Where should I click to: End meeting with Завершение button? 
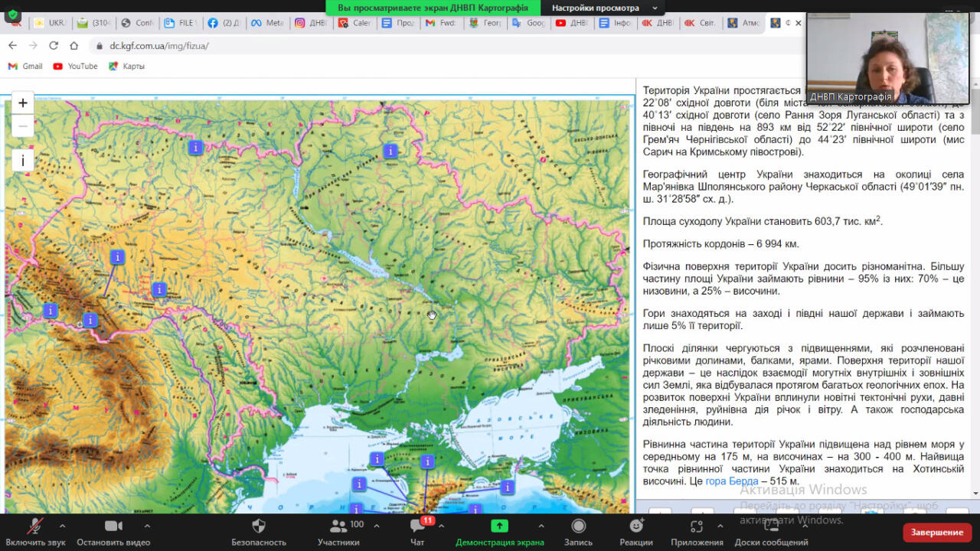pos(937,532)
